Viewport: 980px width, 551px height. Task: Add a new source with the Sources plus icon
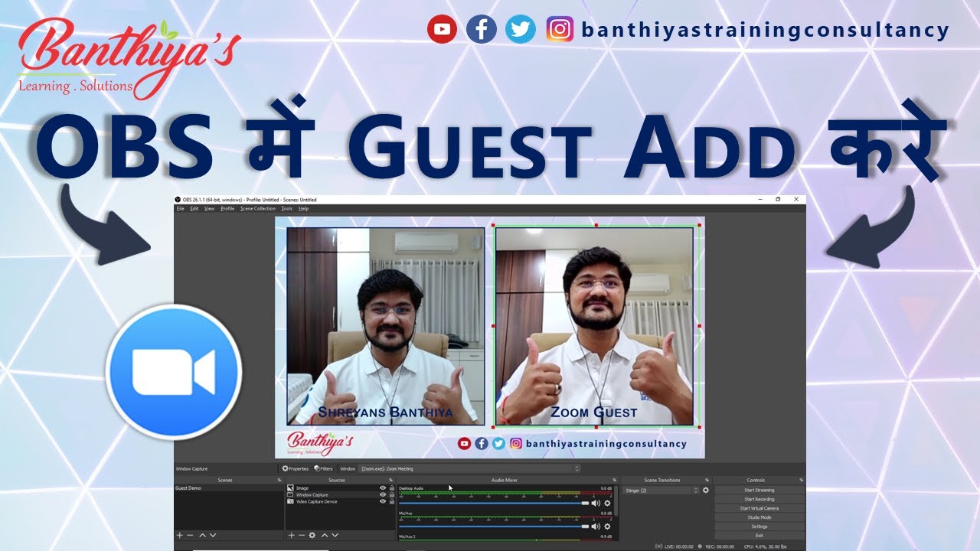click(292, 535)
